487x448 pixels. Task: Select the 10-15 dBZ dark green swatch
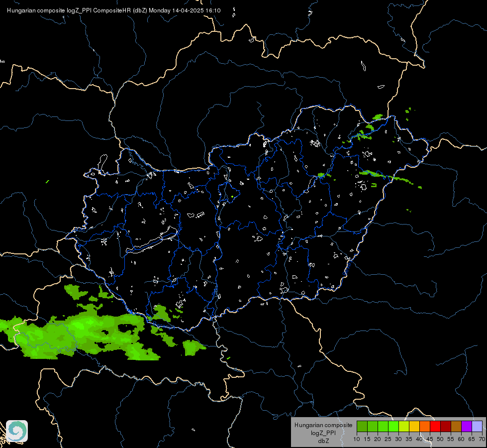[x=362, y=426]
